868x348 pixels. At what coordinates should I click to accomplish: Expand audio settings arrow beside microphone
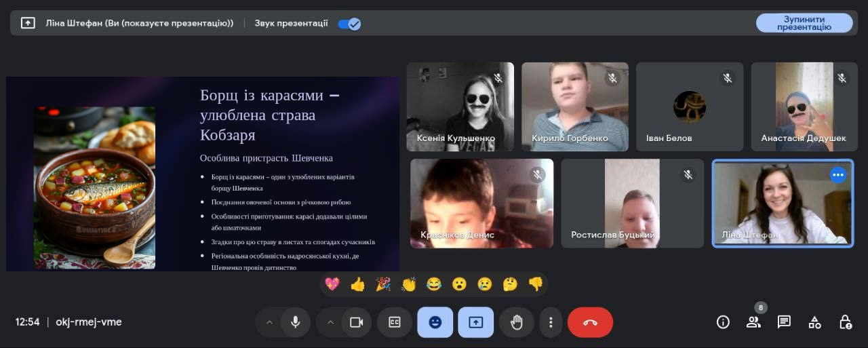(x=269, y=322)
